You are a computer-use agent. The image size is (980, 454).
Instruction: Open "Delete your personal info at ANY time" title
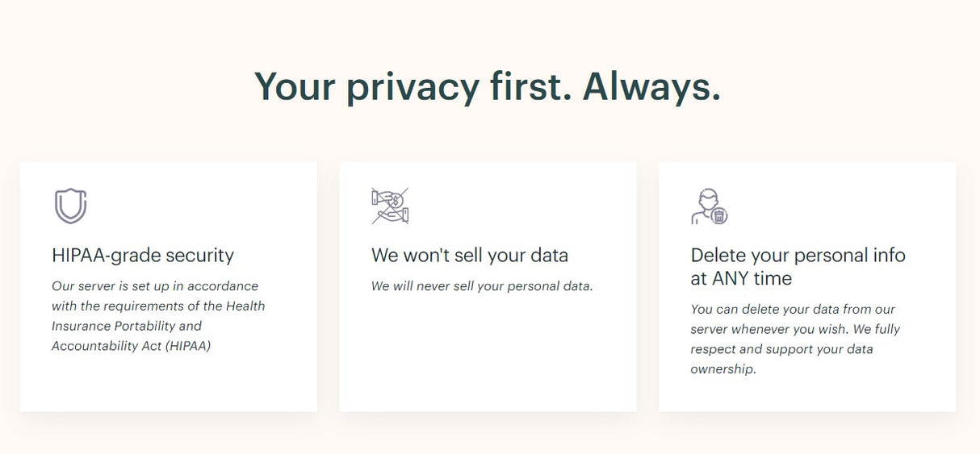[x=798, y=267]
